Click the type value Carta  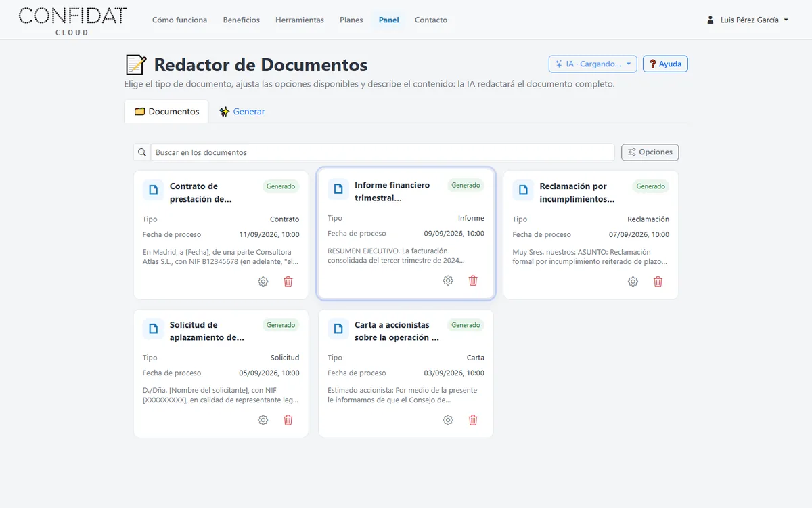tap(476, 358)
